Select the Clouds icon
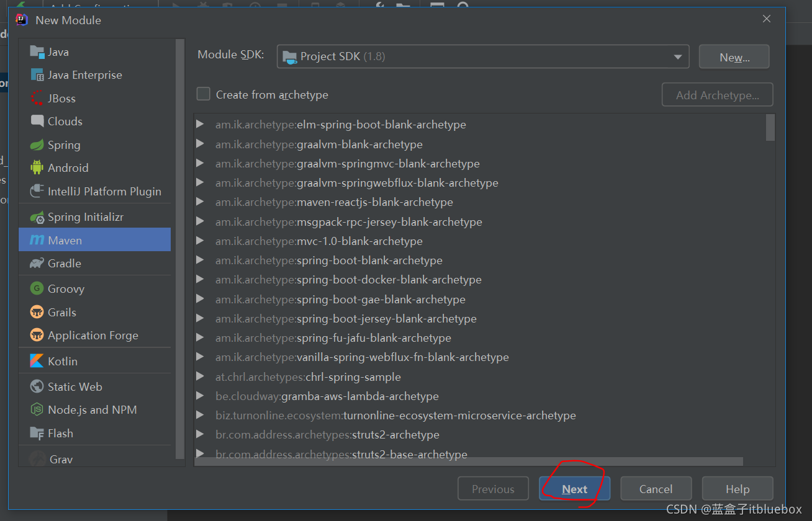812x521 pixels. pyautogui.click(x=37, y=121)
